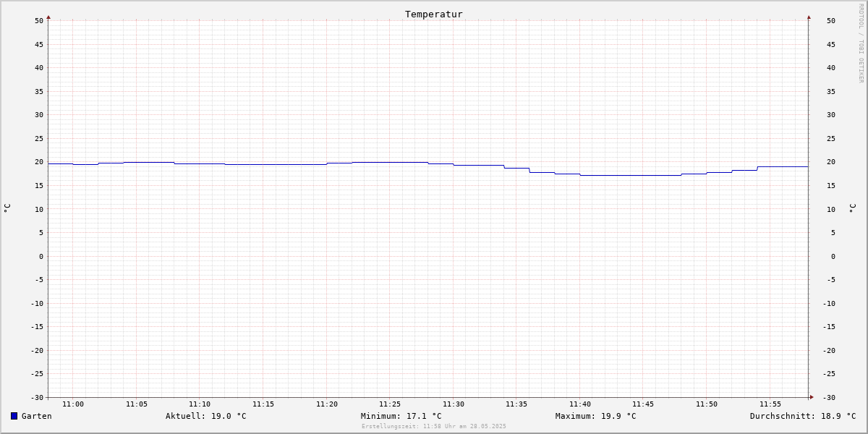The image size is (868, 434).
Task: Click the right y-axis 5 label
Action: [x=833, y=233]
